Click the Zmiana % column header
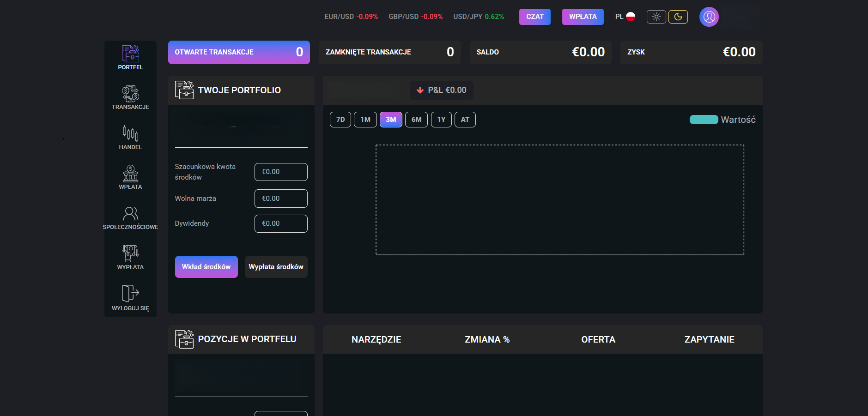The image size is (868, 416). tap(487, 340)
